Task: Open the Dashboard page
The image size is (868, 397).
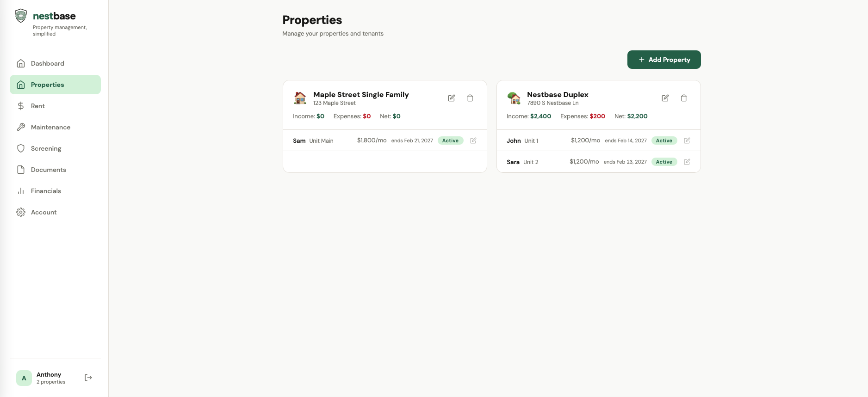Action: 47,63
